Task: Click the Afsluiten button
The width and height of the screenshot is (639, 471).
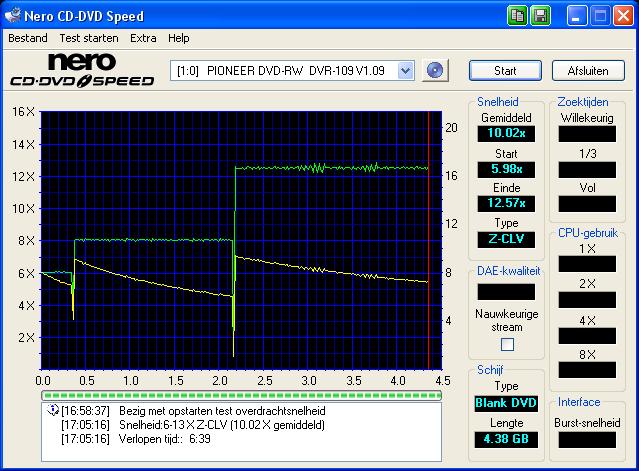Action: [x=588, y=70]
